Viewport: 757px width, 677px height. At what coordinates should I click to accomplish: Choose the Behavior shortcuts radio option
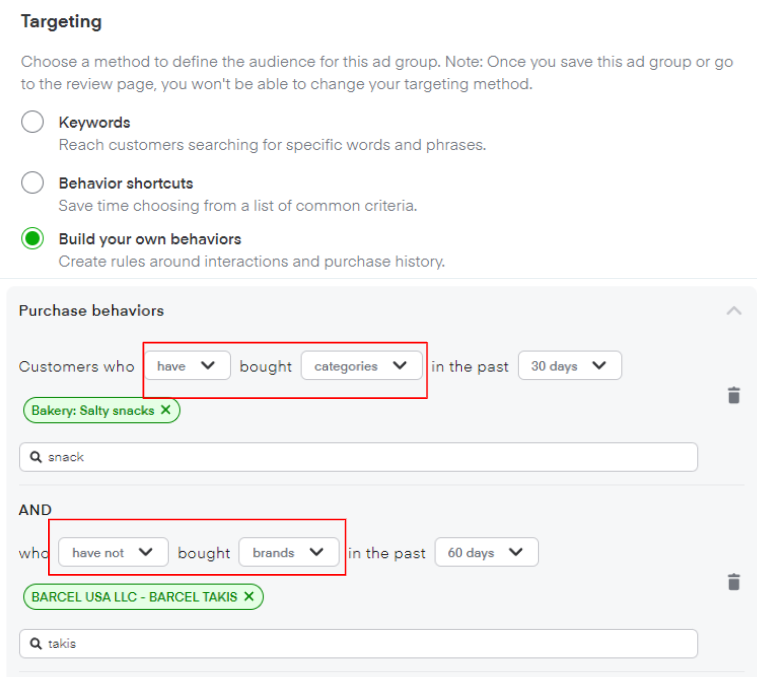[x=33, y=183]
